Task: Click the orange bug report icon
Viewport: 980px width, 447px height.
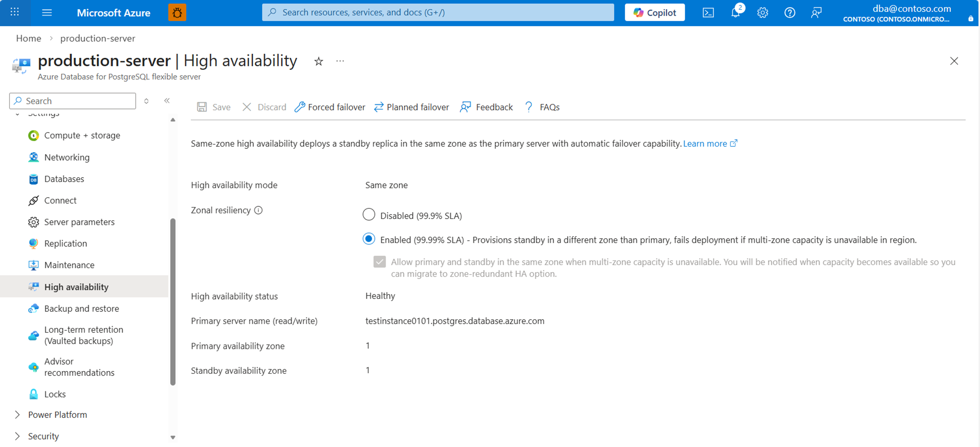Action: pyautogui.click(x=177, y=13)
